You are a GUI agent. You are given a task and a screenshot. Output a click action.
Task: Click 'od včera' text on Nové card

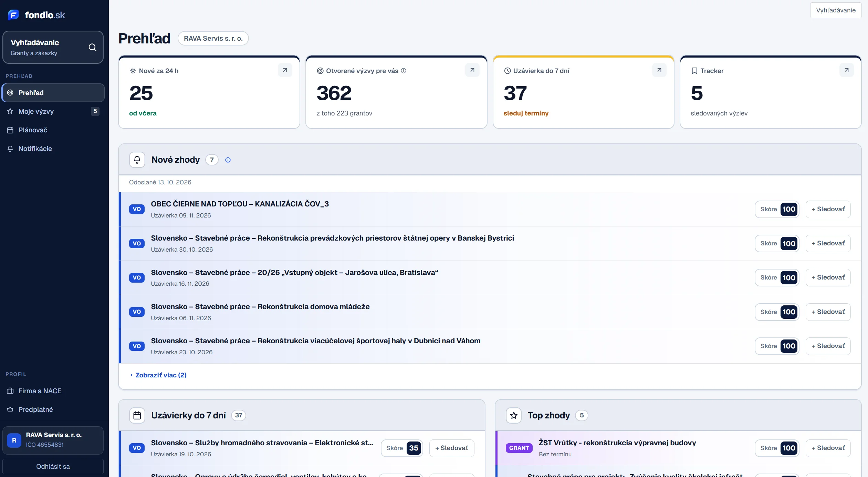point(143,113)
